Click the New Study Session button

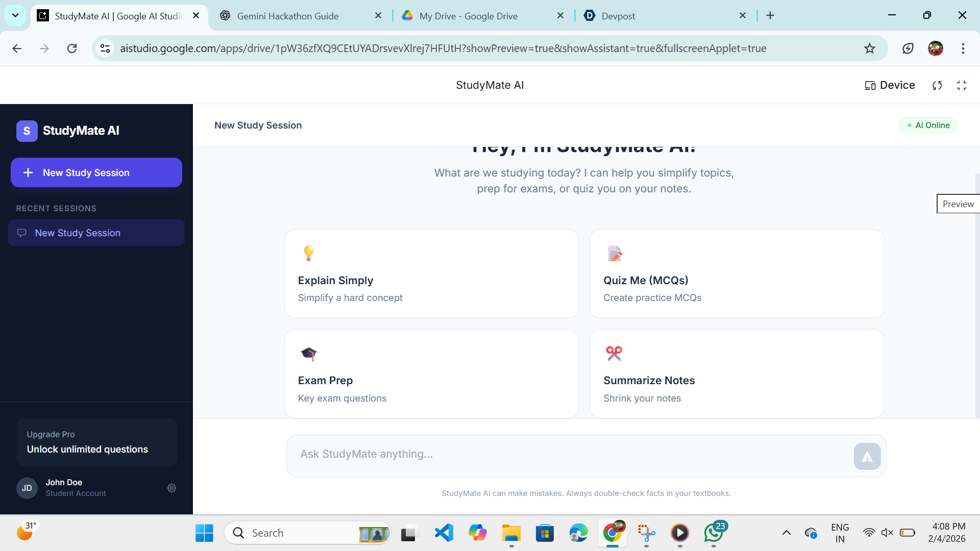(96, 173)
